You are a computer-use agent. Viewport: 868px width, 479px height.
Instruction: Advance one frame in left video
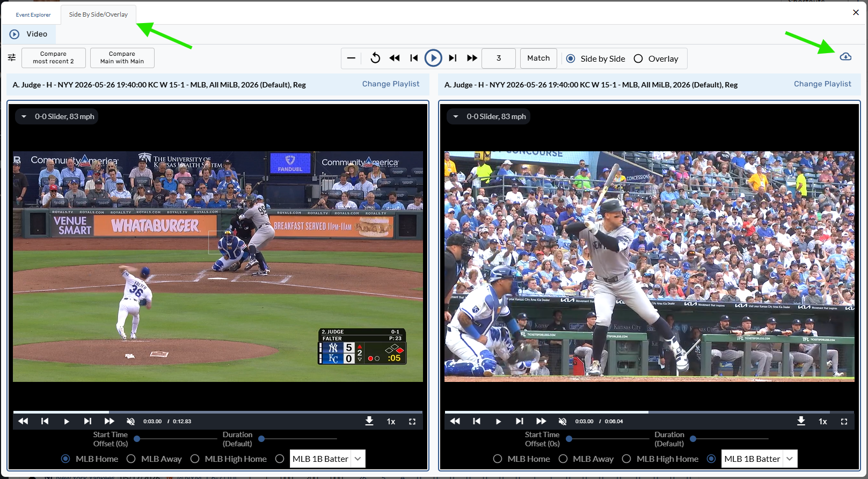coord(87,421)
